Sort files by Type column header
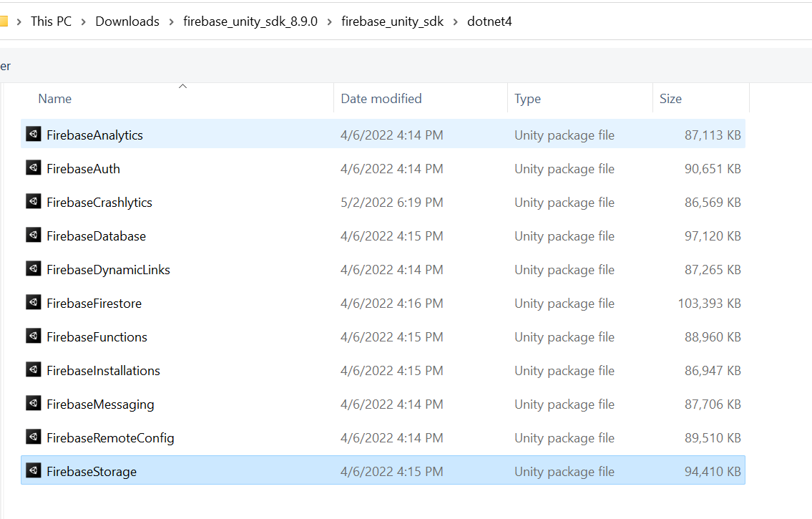 528,98
